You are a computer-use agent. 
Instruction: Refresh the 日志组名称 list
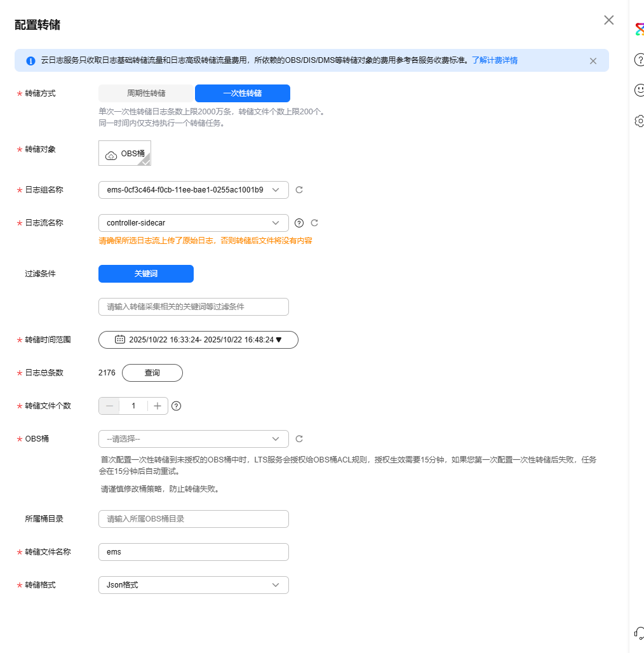(x=299, y=190)
